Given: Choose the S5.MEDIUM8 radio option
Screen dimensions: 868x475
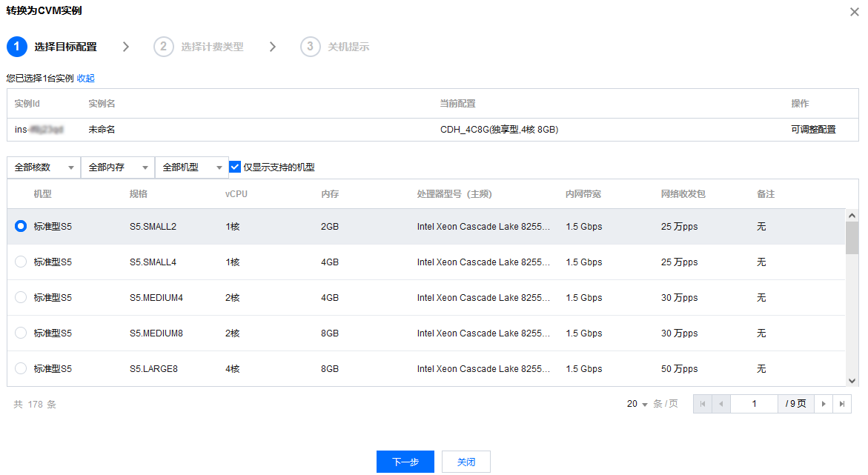Looking at the screenshot, I should [x=21, y=333].
